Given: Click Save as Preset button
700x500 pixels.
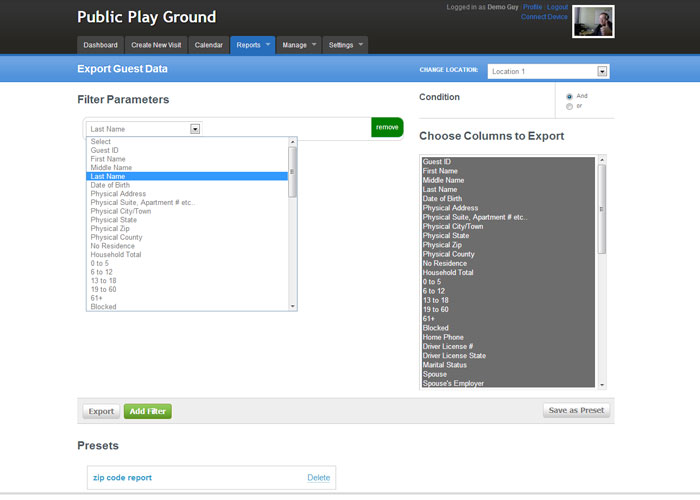Looking at the screenshot, I should click(x=576, y=410).
